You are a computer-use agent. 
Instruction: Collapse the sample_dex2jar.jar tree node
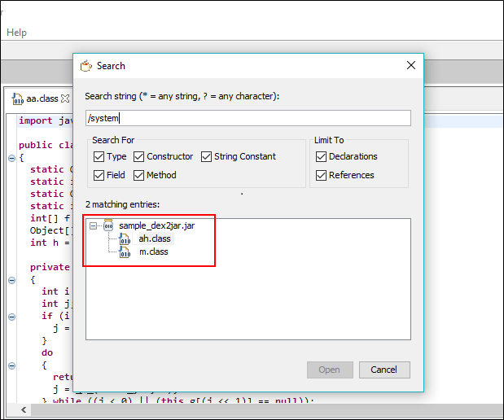[94, 225]
